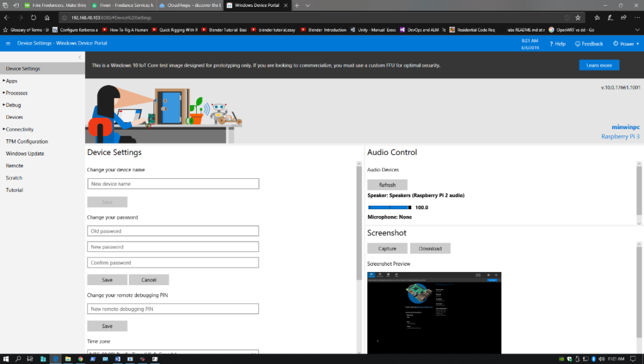
Task: Collapse the sidebar with the left chevron
Action: [80, 57]
